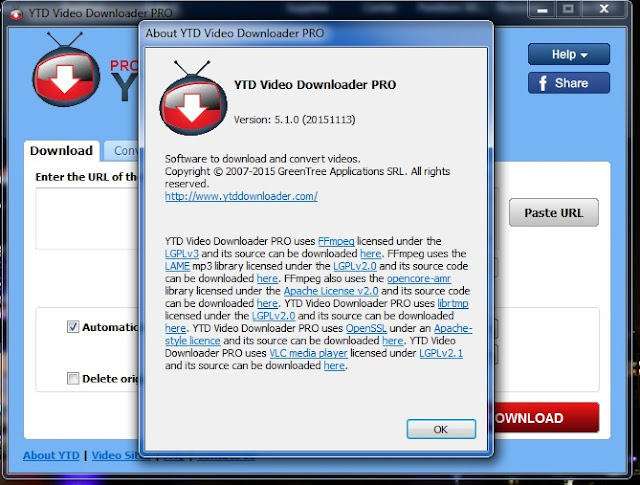
Task: Share on Facebook
Action: click(x=569, y=83)
